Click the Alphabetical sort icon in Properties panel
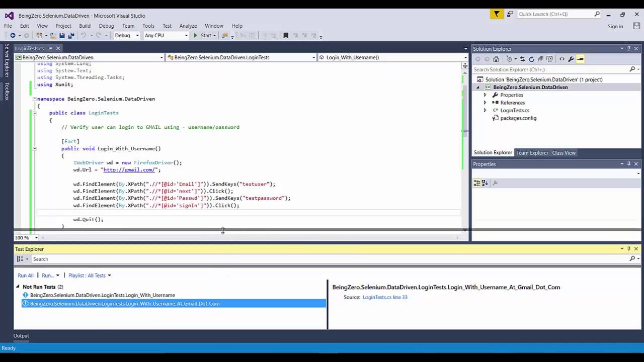Screen dimensions: 644x362 coord(485,183)
